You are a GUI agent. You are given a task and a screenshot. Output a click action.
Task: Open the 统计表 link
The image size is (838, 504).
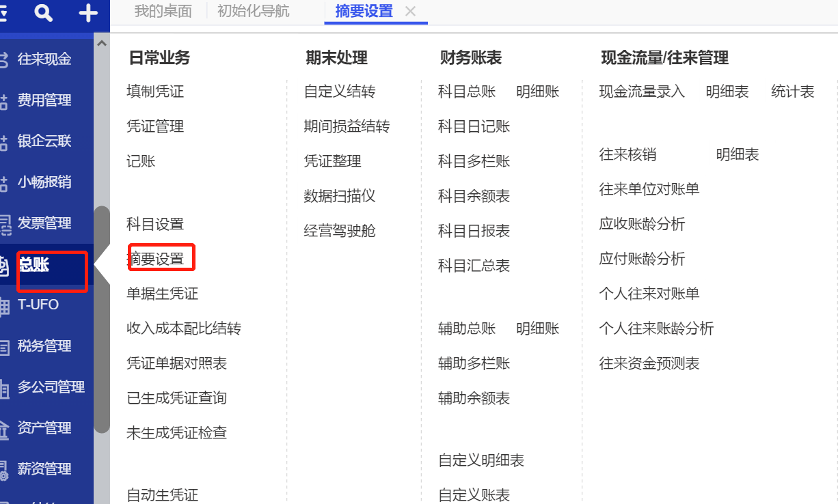[793, 92]
